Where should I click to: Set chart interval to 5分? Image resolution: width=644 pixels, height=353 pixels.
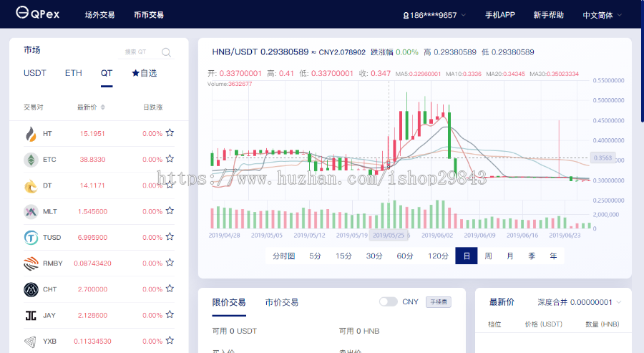pyautogui.click(x=315, y=256)
